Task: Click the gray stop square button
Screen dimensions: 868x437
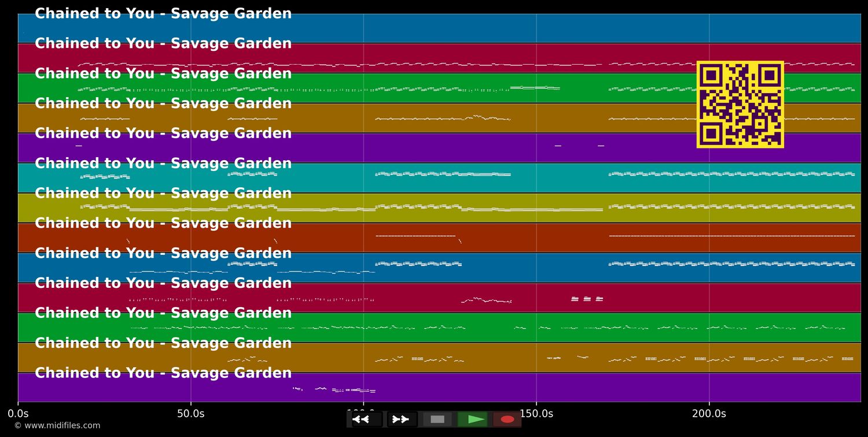Action: pyautogui.click(x=437, y=419)
